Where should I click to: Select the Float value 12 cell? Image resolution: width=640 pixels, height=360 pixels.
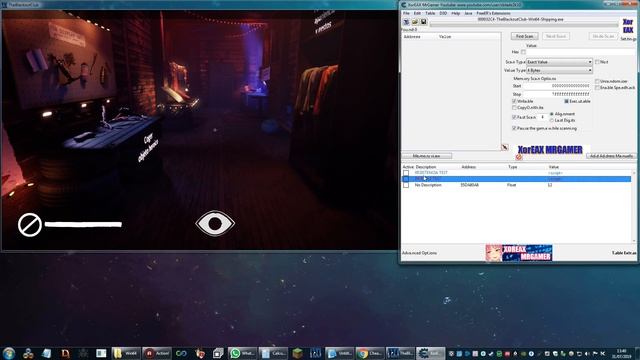coord(550,185)
